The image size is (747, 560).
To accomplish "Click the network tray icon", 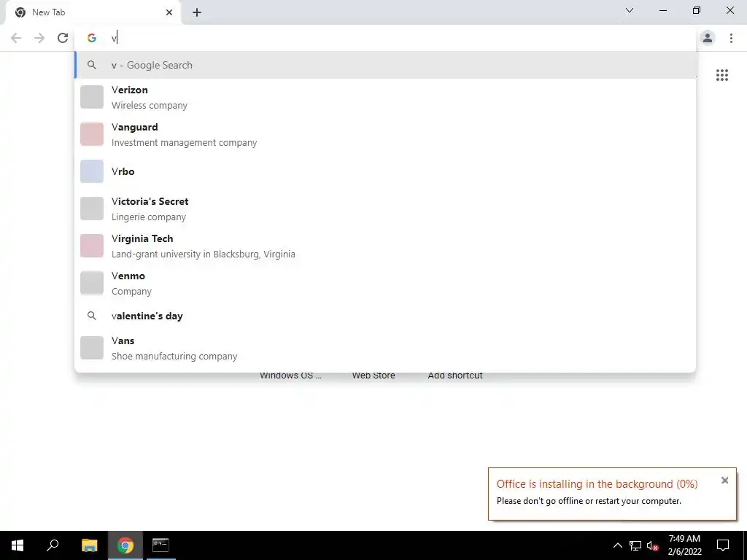I will click(635, 545).
